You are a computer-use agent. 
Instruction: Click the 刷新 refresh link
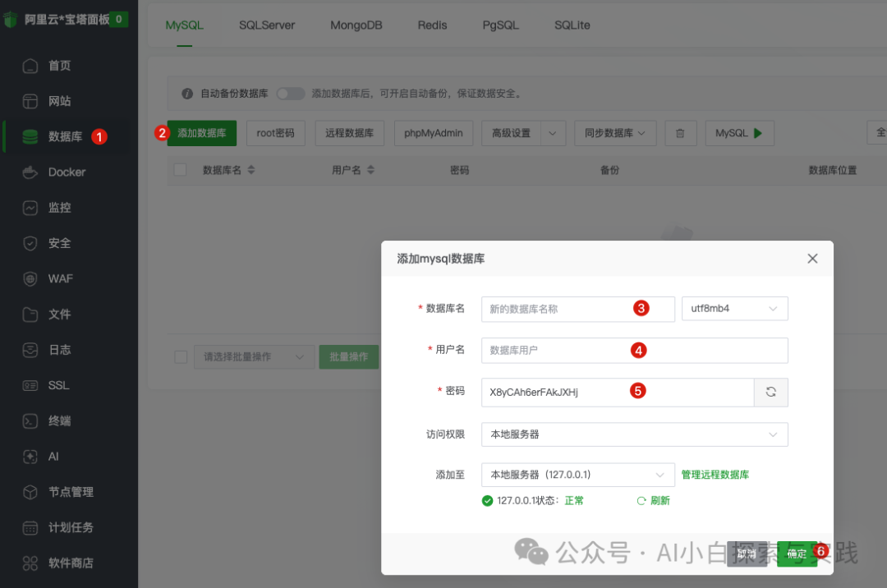(x=654, y=501)
